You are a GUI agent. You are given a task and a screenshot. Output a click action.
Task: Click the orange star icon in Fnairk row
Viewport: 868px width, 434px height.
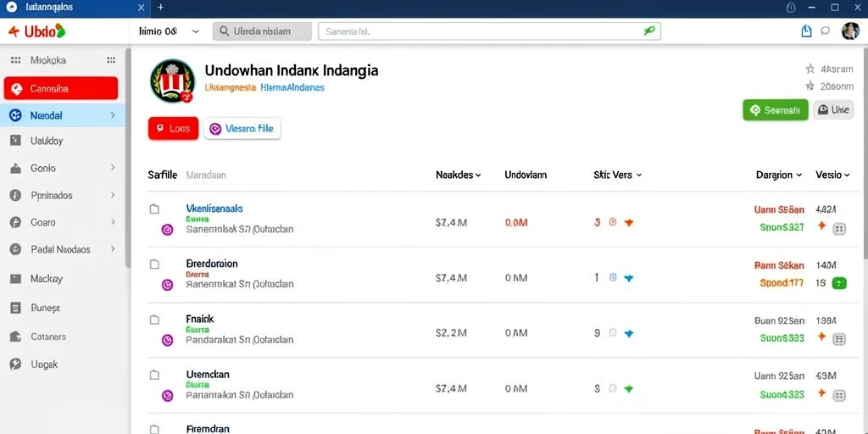pos(821,336)
